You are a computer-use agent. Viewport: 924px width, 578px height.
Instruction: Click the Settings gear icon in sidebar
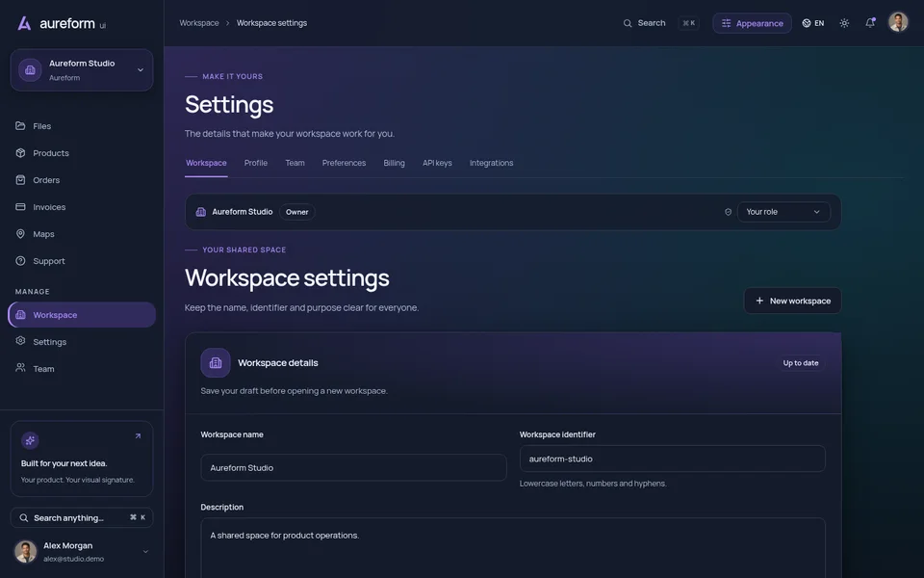(x=20, y=341)
